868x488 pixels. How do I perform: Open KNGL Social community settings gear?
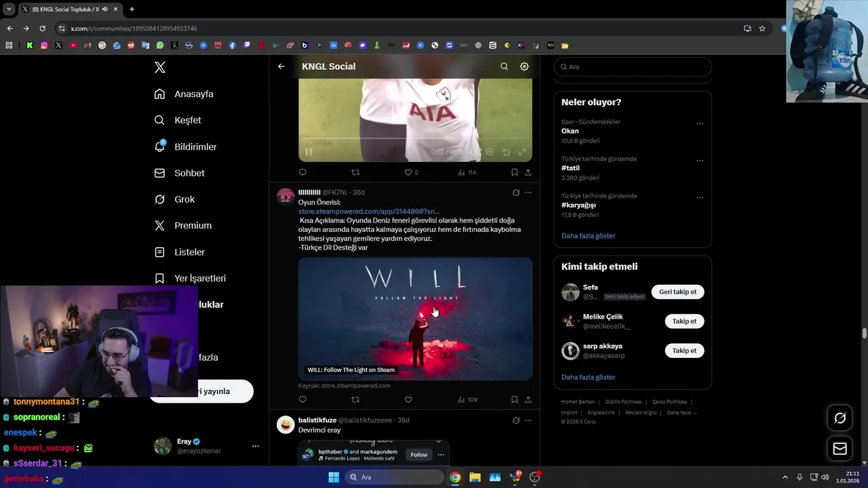(x=524, y=66)
